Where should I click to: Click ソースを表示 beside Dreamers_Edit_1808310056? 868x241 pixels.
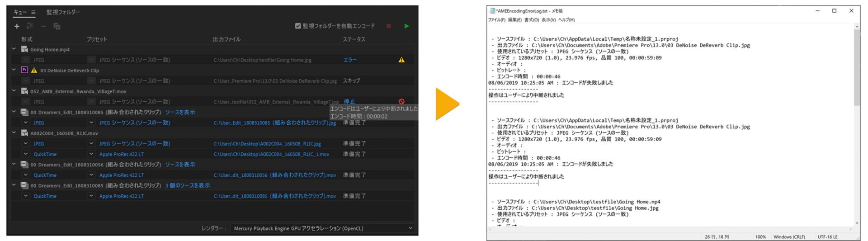[x=180, y=165]
